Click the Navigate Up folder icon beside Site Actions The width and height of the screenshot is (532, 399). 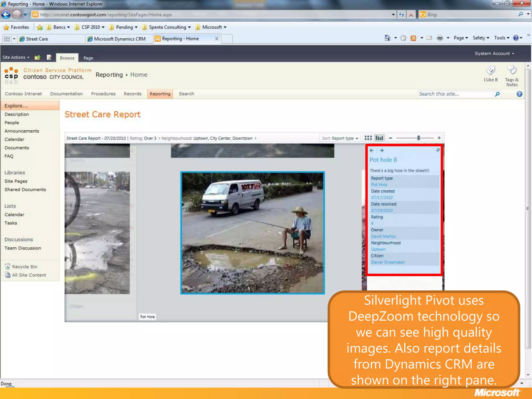click(x=37, y=57)
